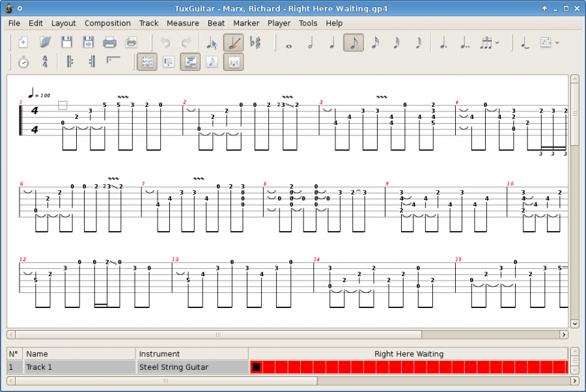This screenshot has width=586, height=392.
Task: Click the score's scroll up arrow
Action: pyautogui.click(x=575, y=79)
